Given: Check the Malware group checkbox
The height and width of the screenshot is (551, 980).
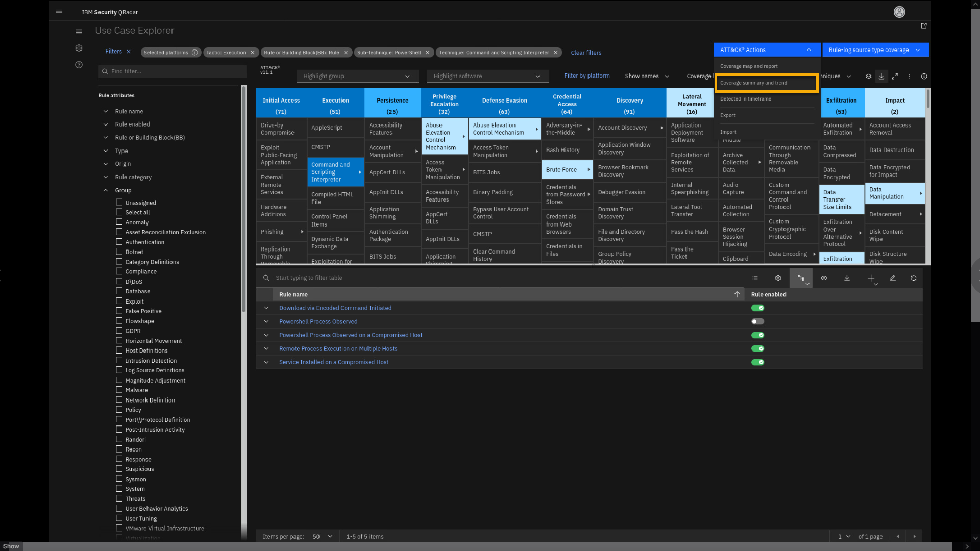Looking at the screenshot, I should tap(119, 390).
